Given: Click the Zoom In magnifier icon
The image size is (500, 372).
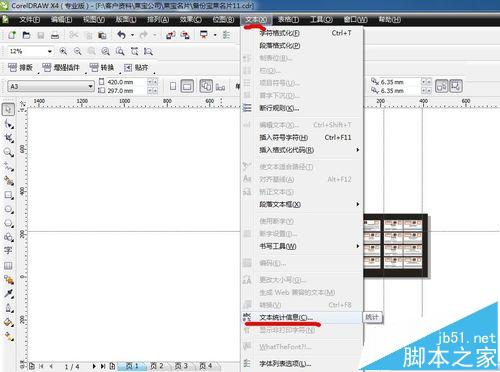Looking at the screenshot, I should [63, 51].
